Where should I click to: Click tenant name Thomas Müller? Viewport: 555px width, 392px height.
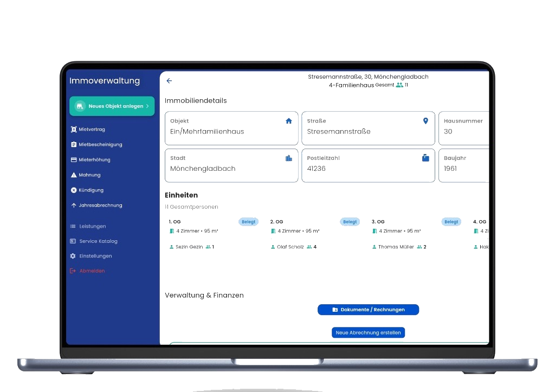[396, 247]
